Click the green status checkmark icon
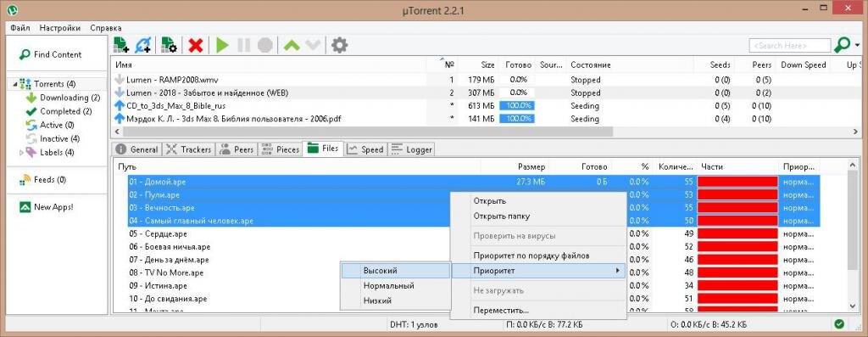The width and height of the screenshot is (868, 337). pos(839,323)
